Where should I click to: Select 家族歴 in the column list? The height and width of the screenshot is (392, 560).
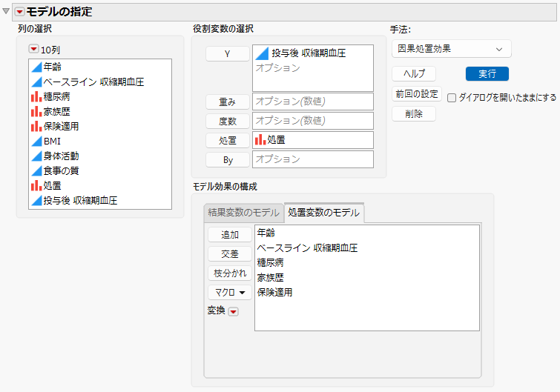tap(56, 112)
